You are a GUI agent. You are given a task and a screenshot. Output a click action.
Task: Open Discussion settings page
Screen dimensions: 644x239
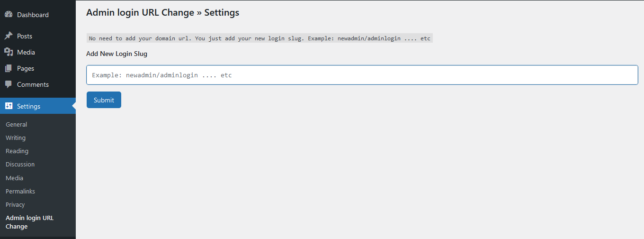20,164
